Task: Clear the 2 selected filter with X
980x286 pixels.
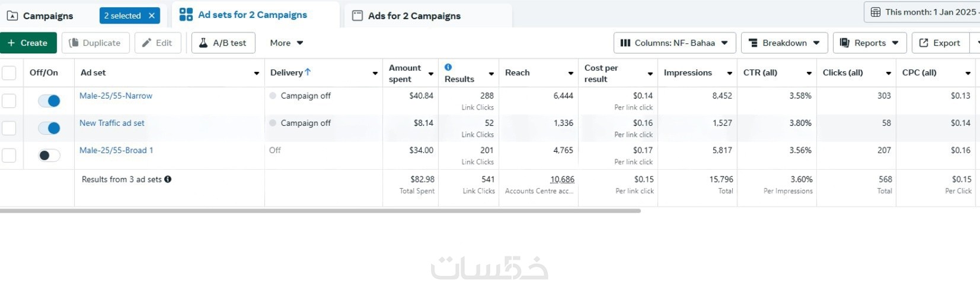Action: point(152,15)
